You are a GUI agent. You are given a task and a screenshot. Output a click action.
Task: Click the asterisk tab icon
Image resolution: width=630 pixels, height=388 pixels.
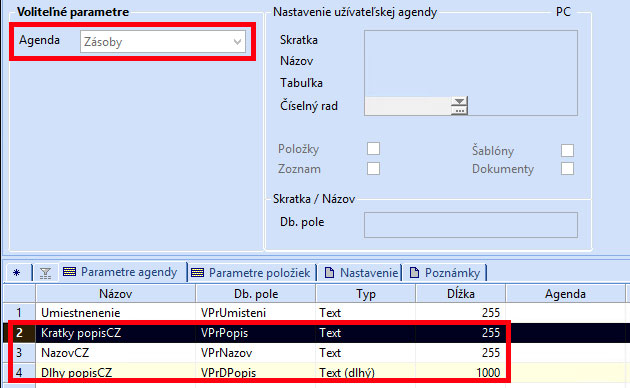click(16, 273)
